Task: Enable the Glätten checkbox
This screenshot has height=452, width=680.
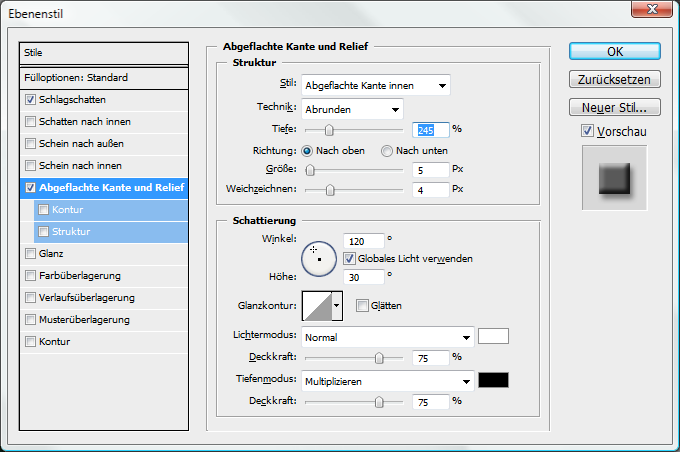Action: [362, 305]
